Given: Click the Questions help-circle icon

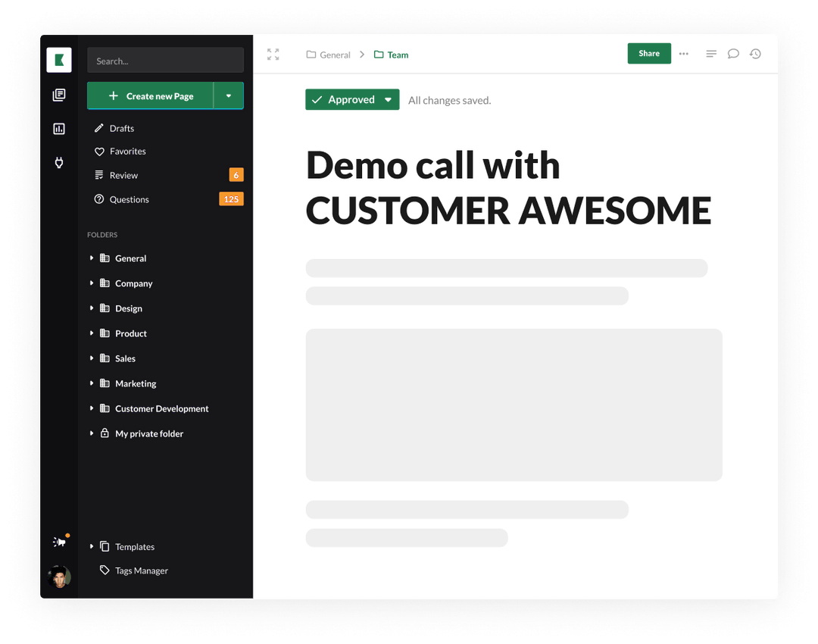Looking at the screenshot, I should pos(99,199).
